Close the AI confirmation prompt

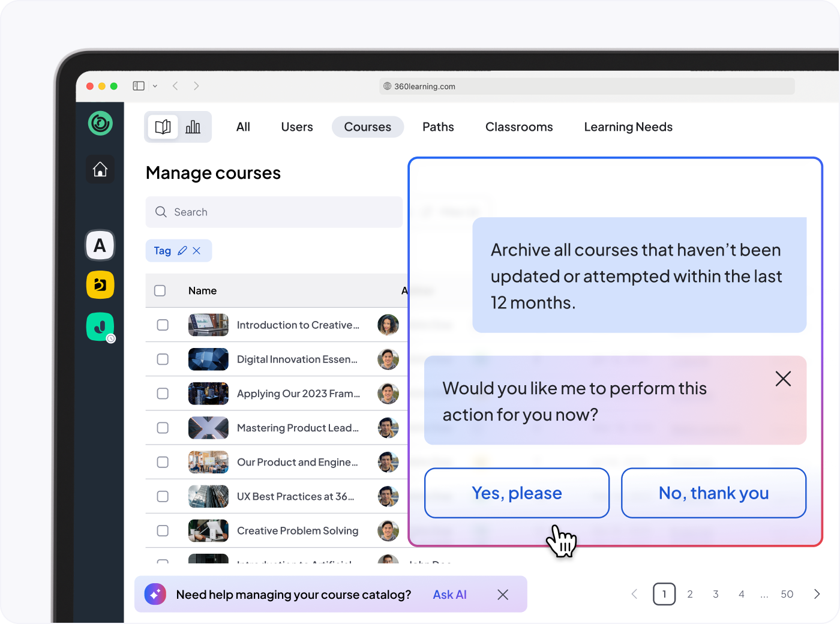coord(783,379)
